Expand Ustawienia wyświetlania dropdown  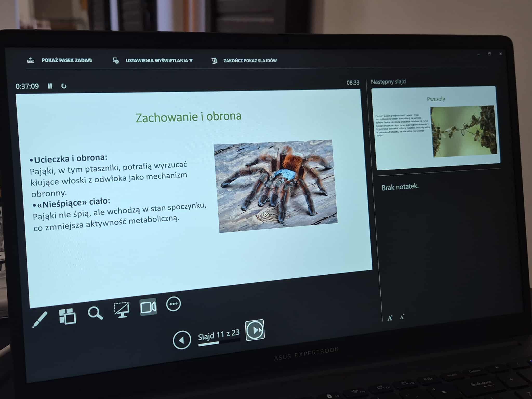pyautogui.click(x=159, y=61)
